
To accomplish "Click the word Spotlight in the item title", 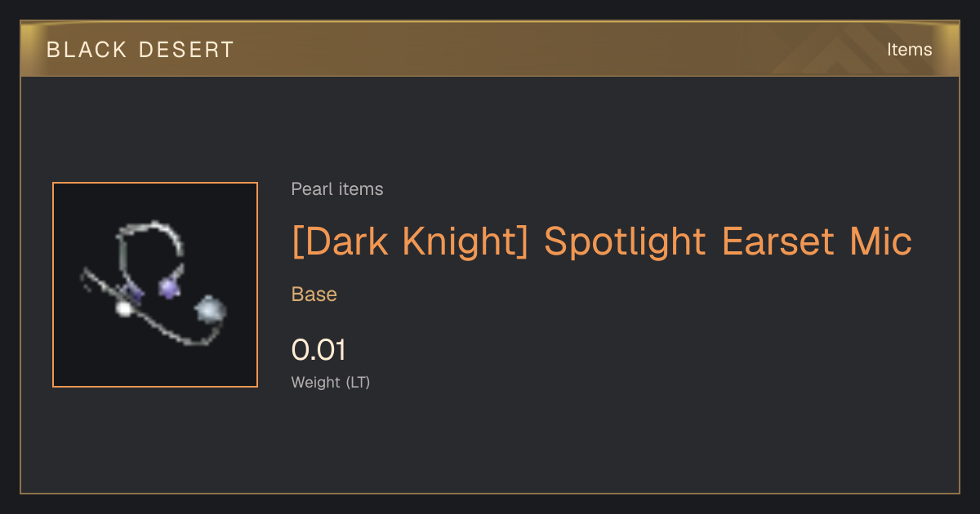I will [x=625, y=241].
